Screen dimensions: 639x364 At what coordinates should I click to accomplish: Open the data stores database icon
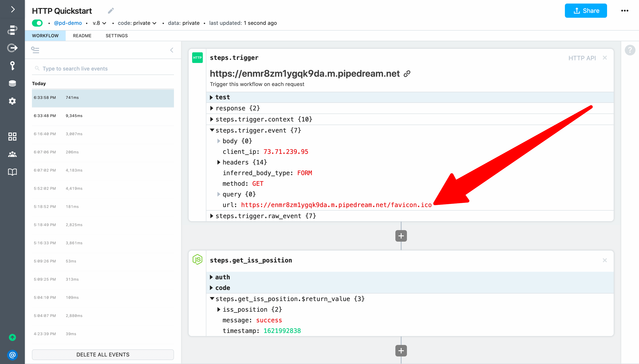[x=12, y=83]
